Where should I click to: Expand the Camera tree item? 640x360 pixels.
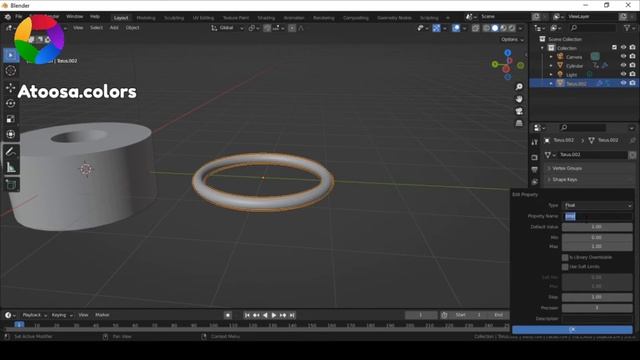pyautogui.click(x=551, y=57)
